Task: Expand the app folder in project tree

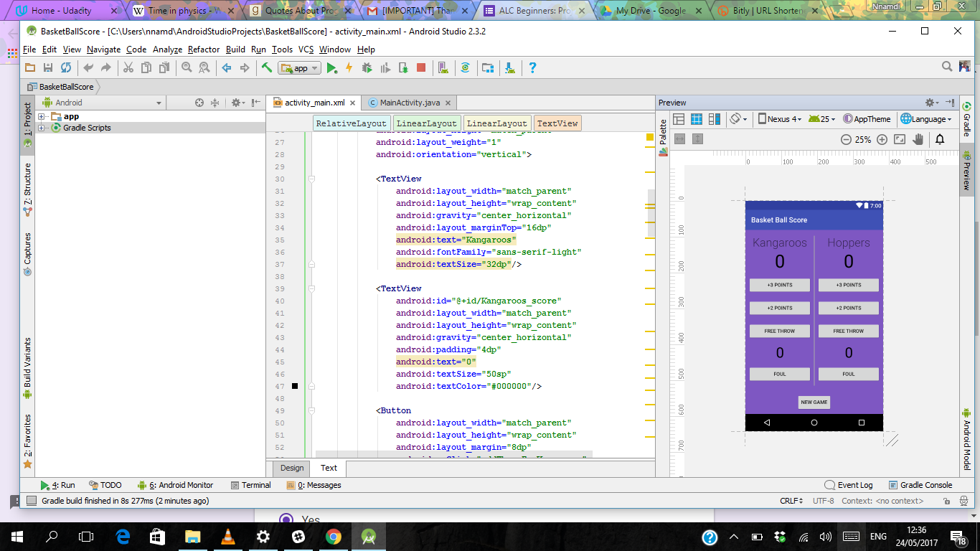Action: tap(42, 116)
